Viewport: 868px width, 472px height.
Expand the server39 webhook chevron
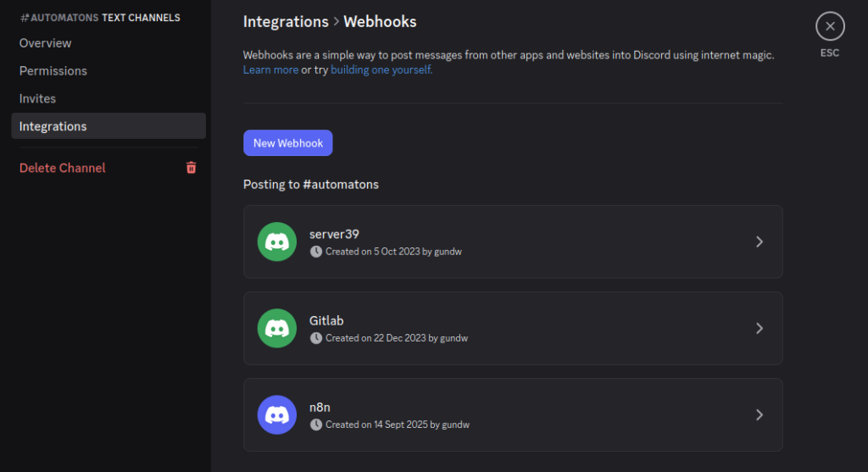click(759, 242)
